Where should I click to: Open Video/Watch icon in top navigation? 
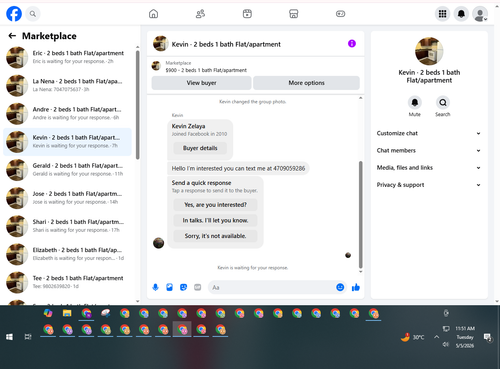click(247, 14)
